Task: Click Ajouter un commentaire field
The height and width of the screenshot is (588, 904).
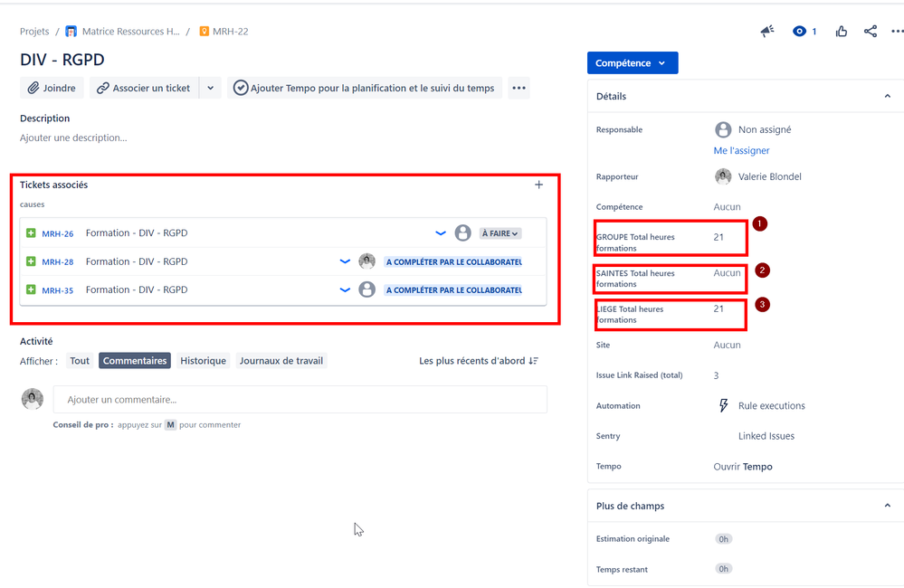Action: coord(300,400)
